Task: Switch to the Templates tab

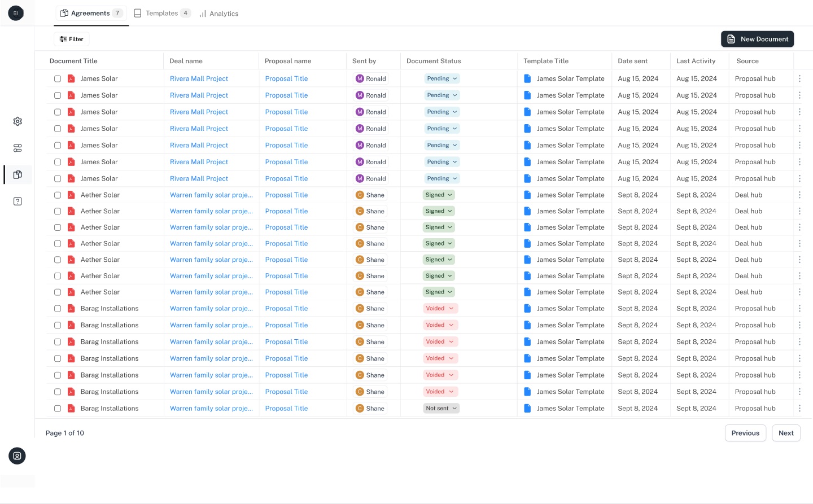Action: click(x=162, y=13)
